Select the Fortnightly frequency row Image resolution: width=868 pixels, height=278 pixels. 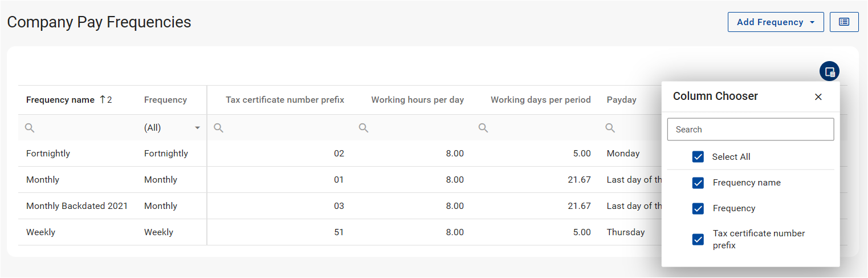coord(48,154)
